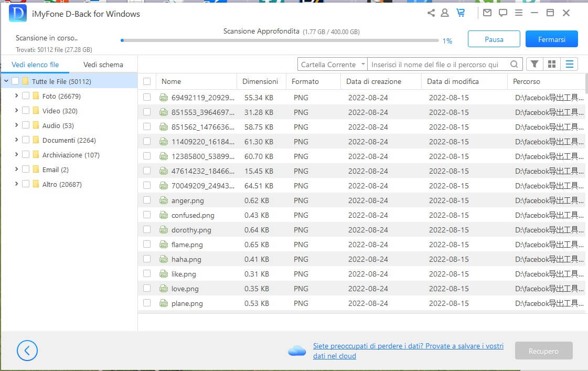The image size is (588, 371).
Task: Check the Tutte le File checkbox
Action: [x=15, y=81]
